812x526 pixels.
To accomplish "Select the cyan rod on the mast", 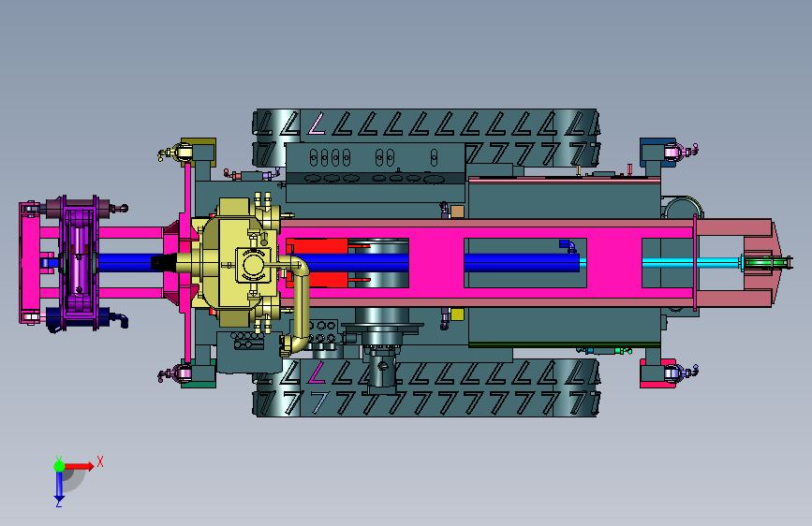I will (x=666, y=263).
